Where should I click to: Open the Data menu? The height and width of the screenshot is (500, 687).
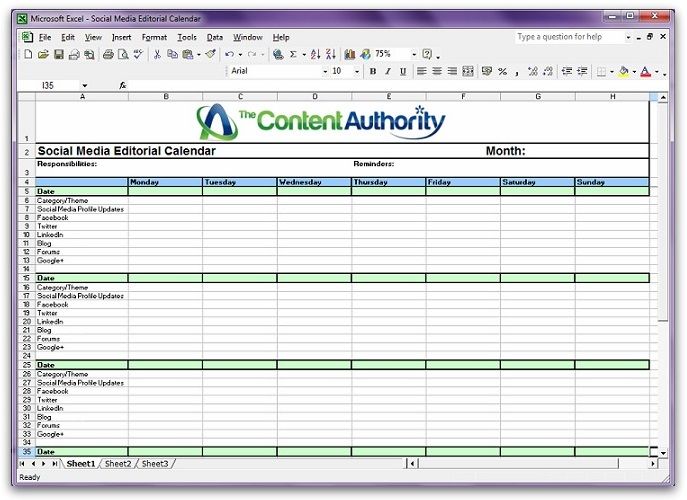[x=215, y=38]
